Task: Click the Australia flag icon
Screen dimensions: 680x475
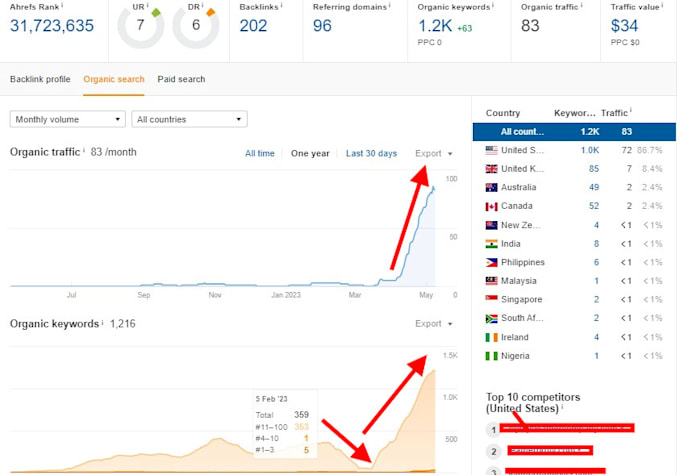Action: pos(491,187)
